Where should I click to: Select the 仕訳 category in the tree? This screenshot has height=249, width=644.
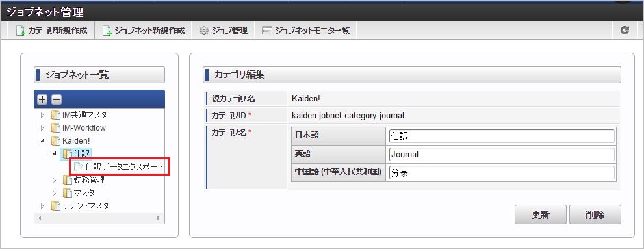[82, 153]
